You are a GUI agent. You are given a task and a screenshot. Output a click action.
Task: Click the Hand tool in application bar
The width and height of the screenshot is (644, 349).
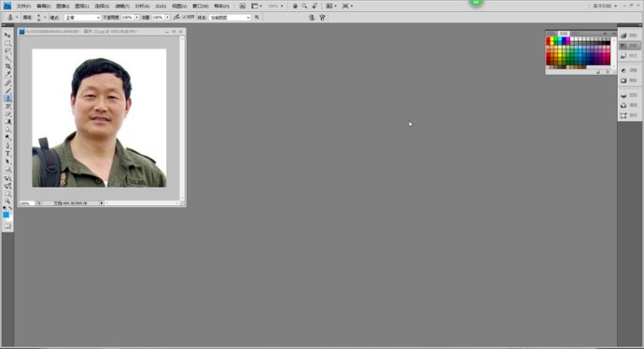[295, 7]
